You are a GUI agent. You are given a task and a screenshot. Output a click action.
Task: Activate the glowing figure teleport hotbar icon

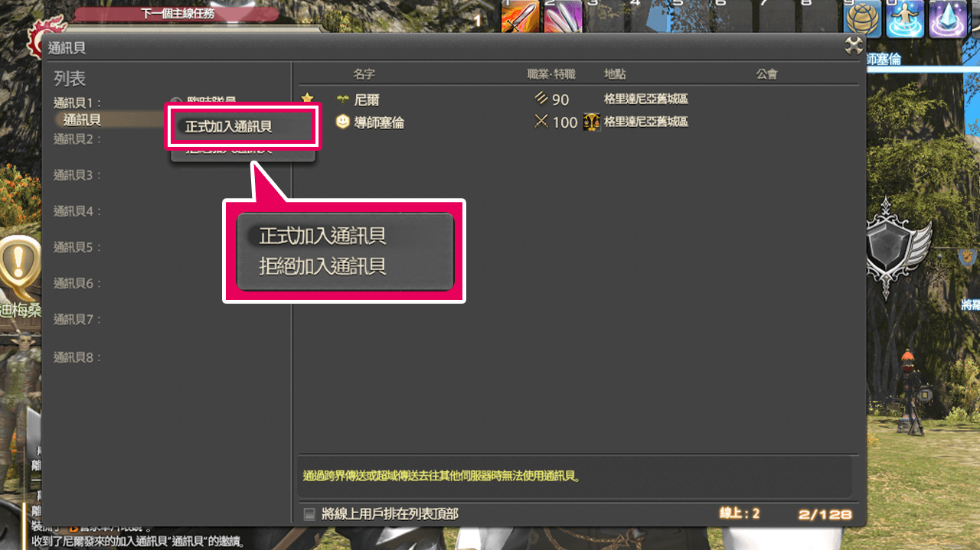click(906, 19)
